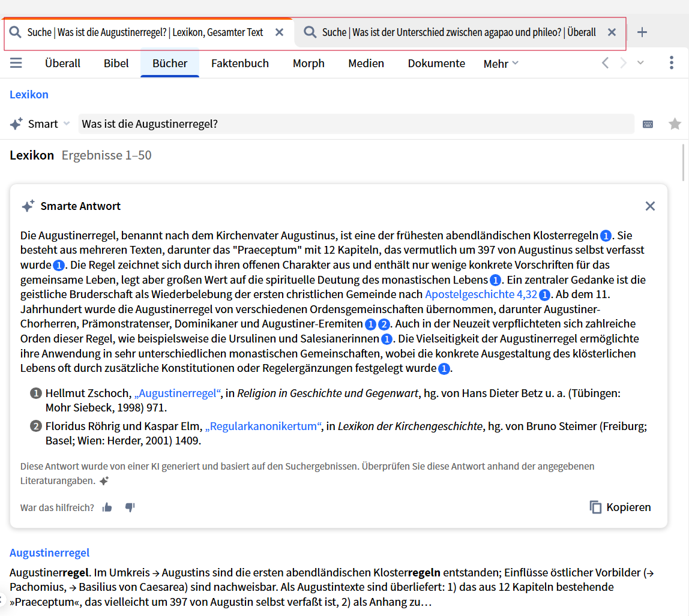Click the Lexikon filter link
This screenshot has width=689, height=616.
tap(29, 94)
